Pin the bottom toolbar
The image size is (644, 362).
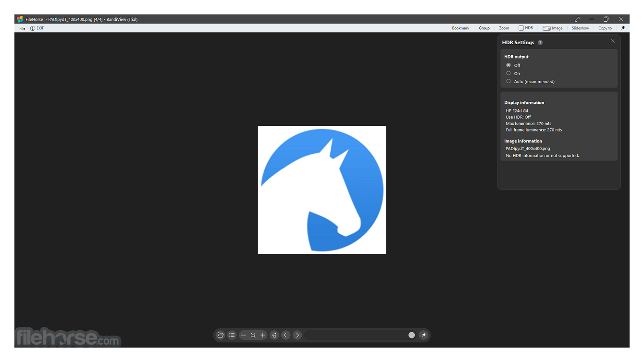(423, 335)
